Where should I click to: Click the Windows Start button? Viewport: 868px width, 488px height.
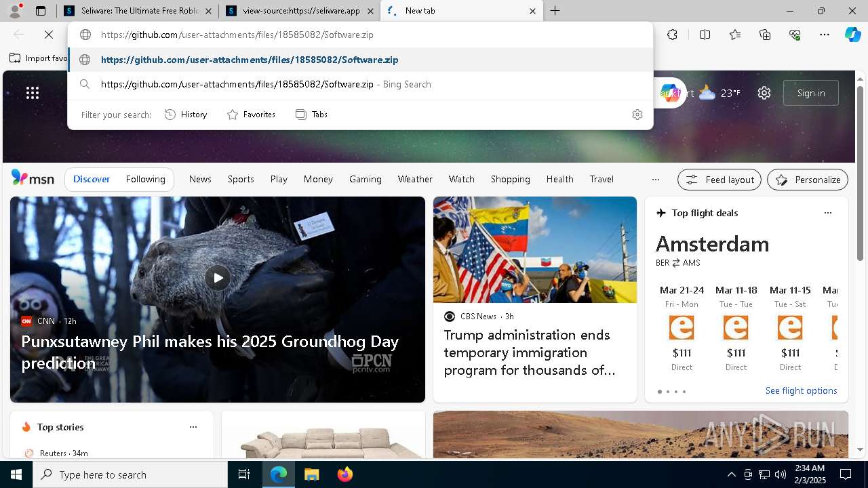click(16, 474)
